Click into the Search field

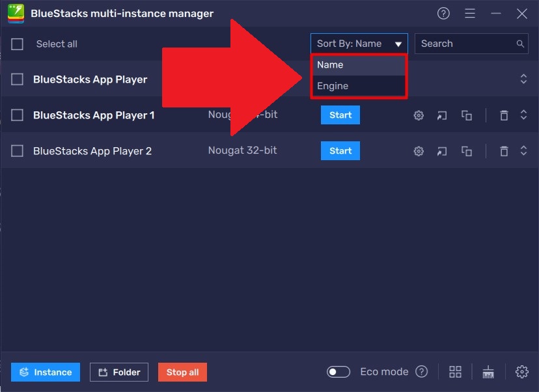(x=471, y=44)
